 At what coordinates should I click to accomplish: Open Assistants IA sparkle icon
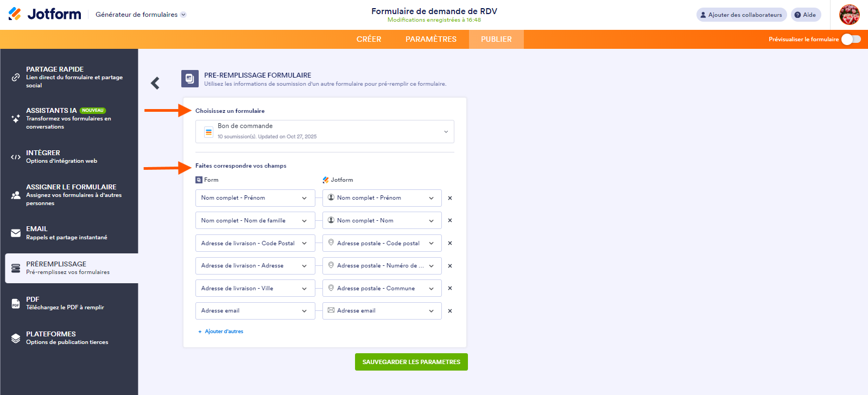[x=16, y=118]
